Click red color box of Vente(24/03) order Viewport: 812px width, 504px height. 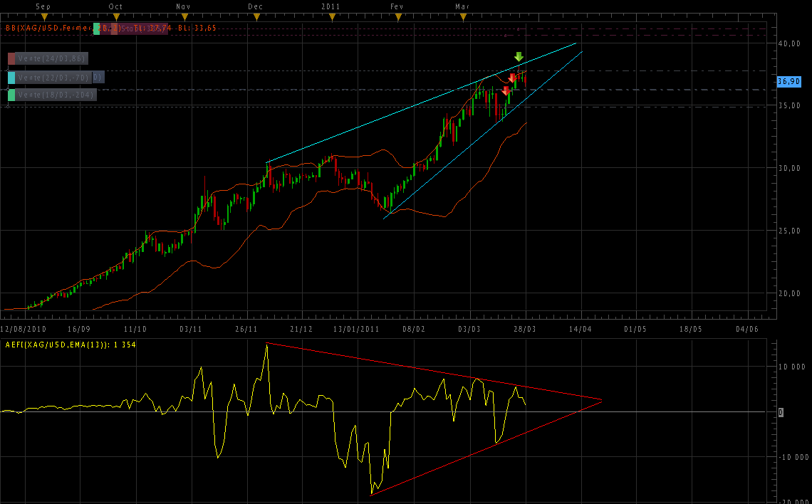pos(11,58)
